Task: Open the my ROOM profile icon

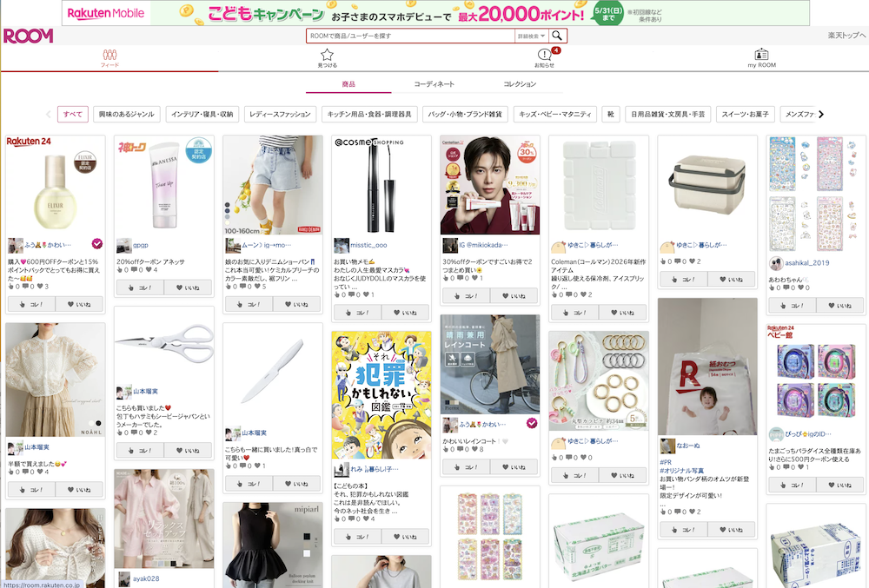Action: point(761,54)
